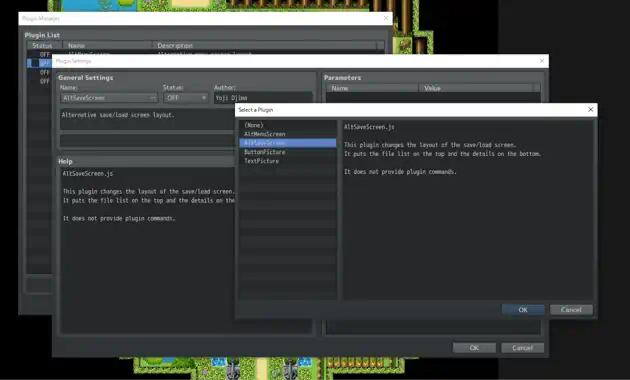Select AltMenuScreen in Select a Plugin list

[288, 134]
